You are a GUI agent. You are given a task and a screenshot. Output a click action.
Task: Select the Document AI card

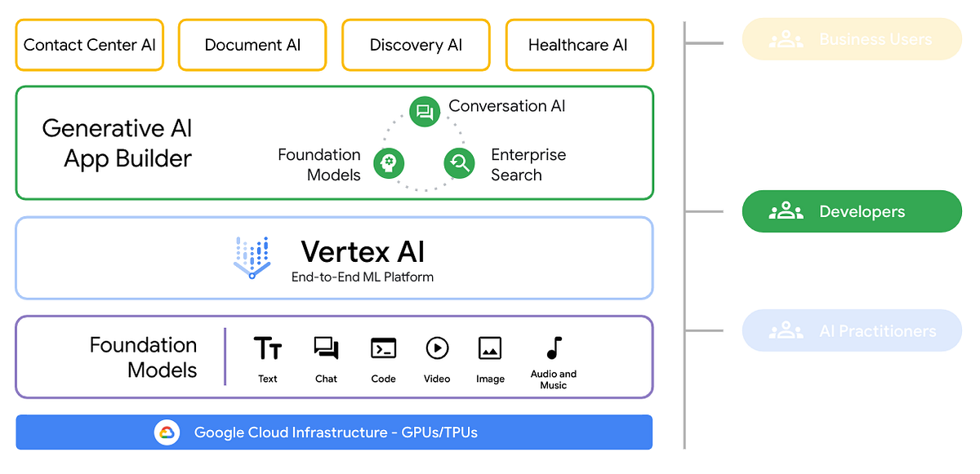click(252, 45)
